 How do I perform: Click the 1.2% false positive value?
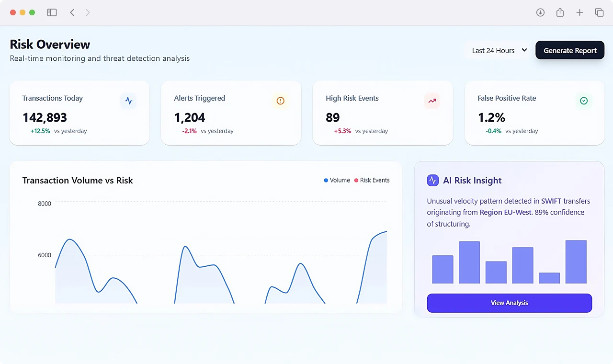pyautogui.click(x=492, y=117)
